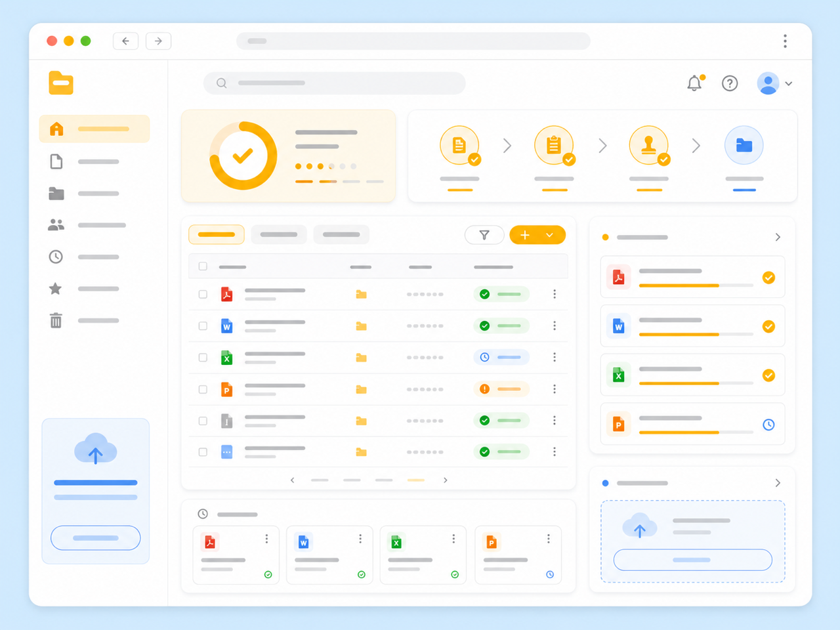The width and height of the screenshot is (840, 630).
Task: Open the recent clock icon in sidebar
Action: pos(56,257)
